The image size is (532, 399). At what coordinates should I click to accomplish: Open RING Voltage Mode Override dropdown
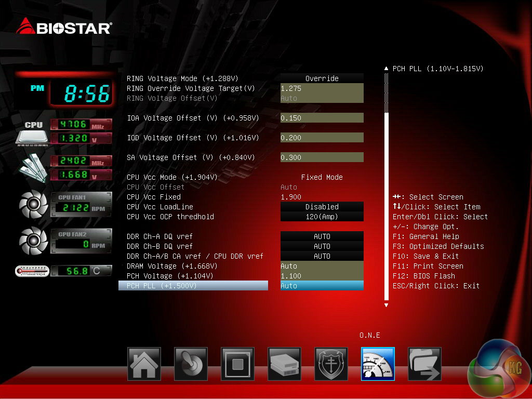[x=322, y=78]
